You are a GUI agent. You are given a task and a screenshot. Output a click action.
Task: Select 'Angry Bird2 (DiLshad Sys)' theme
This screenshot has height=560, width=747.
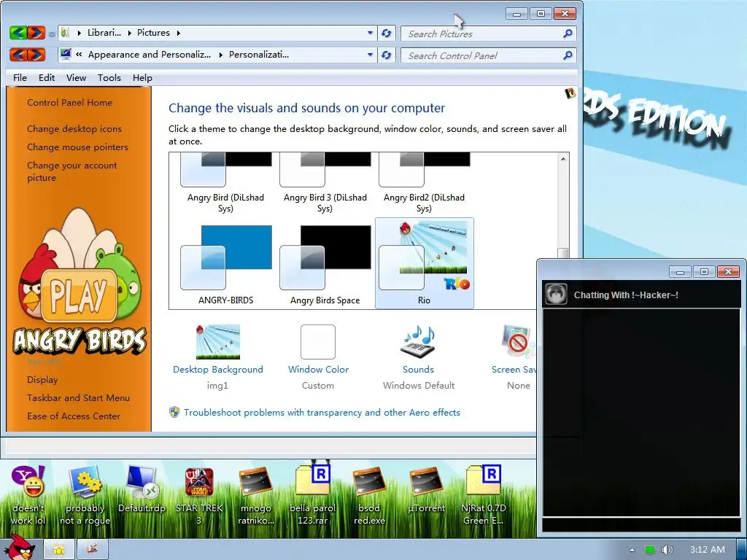(x=424, y=183)
